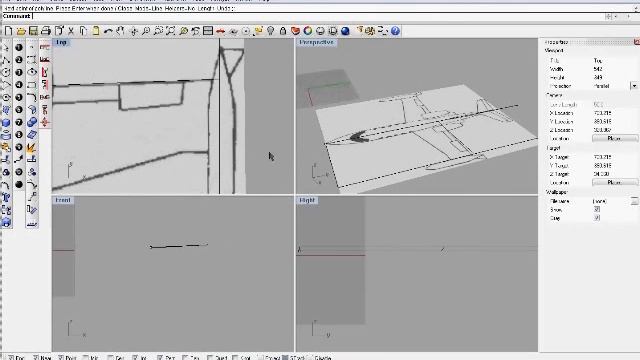Toggle the four-viewport layout icon
Viewport: 640px width, 360px height.
pos(208,31)
